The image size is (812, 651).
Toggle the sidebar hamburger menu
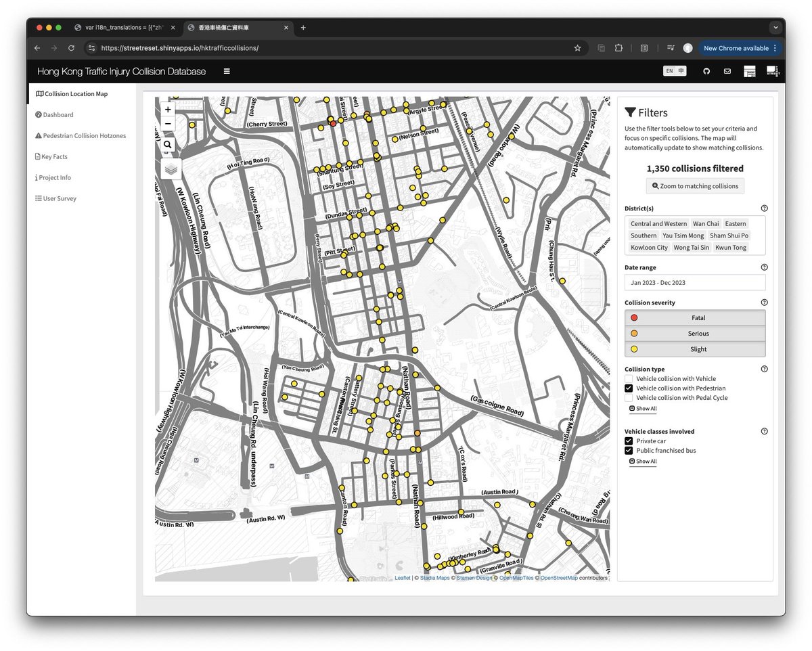click(227, 71)
